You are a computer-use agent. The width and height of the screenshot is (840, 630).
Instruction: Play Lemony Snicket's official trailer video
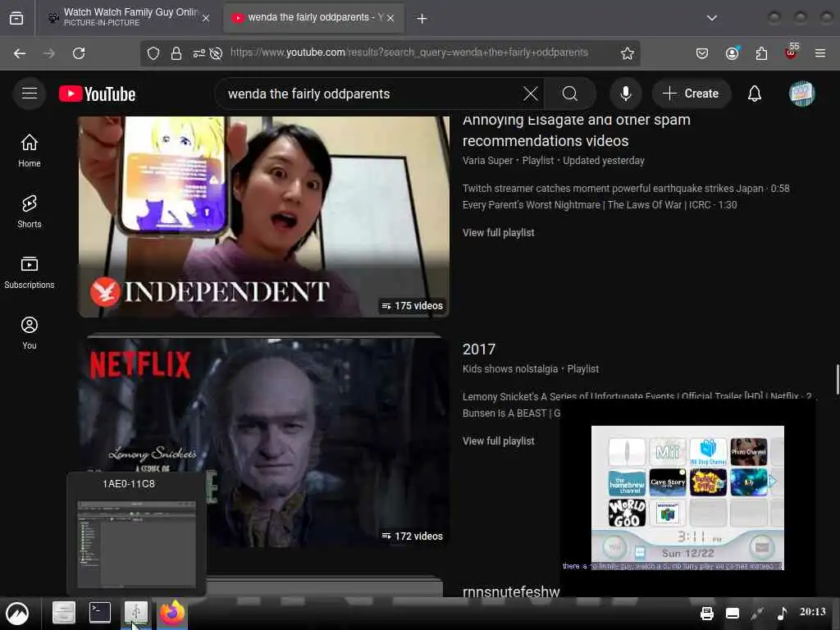click(637, 396)
